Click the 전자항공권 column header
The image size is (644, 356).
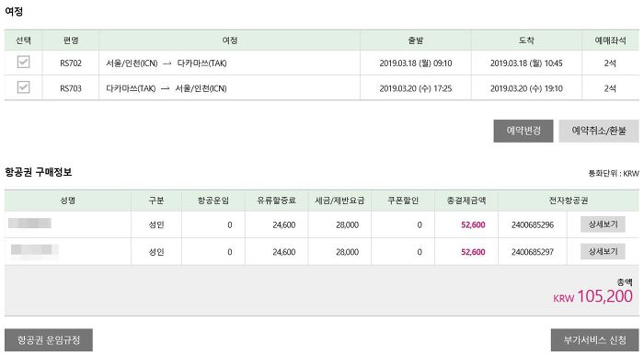point(569,201)
